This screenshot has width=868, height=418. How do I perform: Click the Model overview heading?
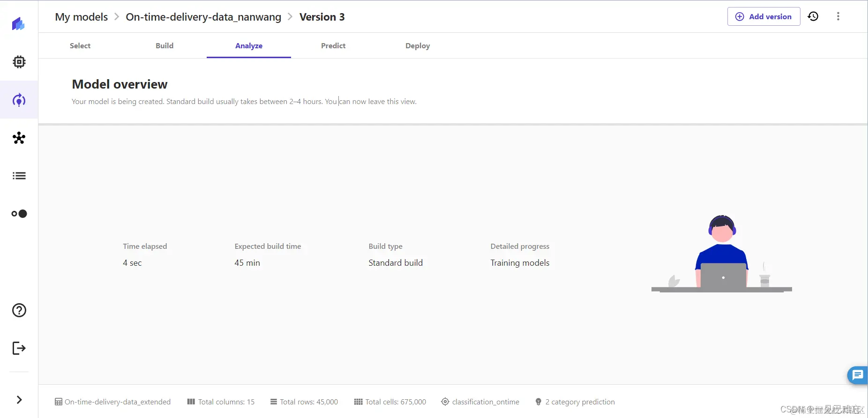pyautogui.click(x=120, y=84)
